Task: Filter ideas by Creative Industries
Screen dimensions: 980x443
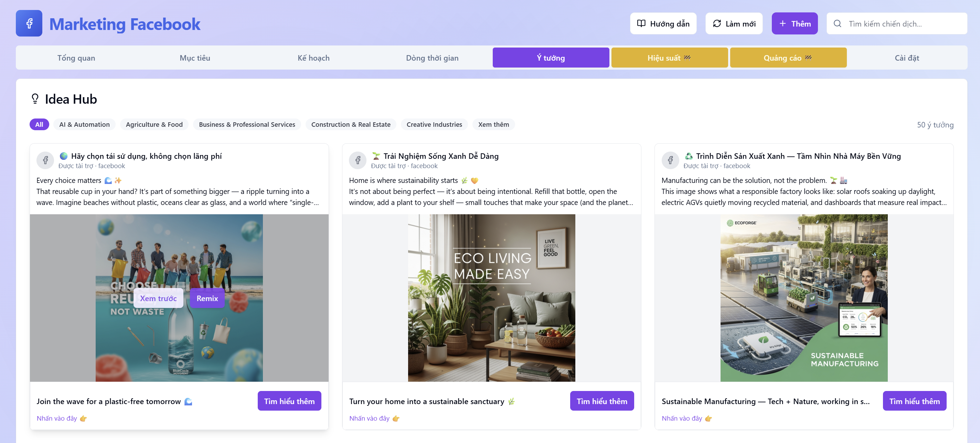Action: 434,125
